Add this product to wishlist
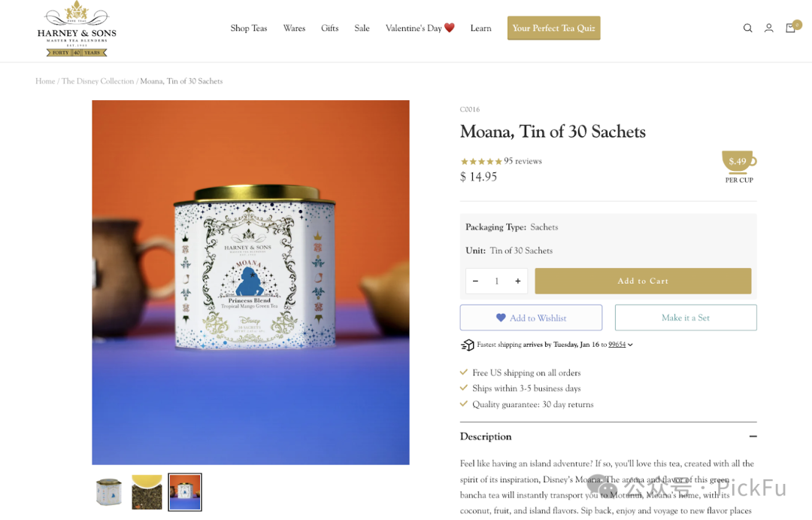Image resolution: width=812 pixels, height=520 pixels. pos(531,318)
